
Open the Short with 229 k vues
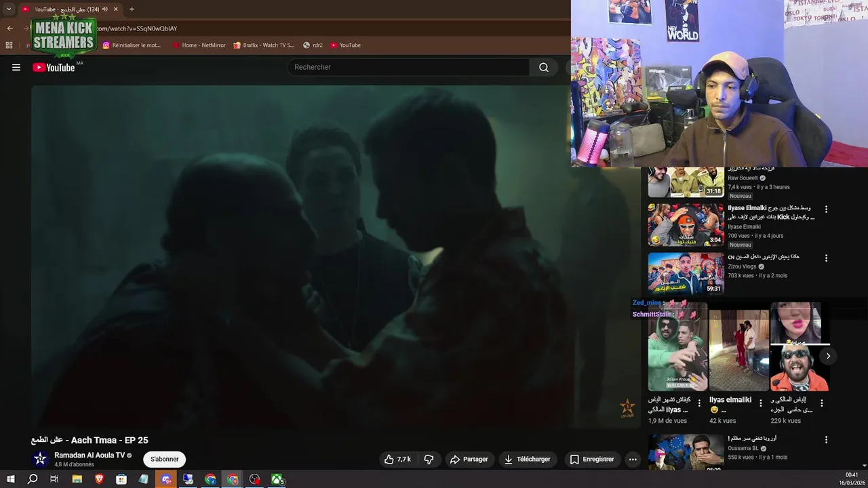800,347
